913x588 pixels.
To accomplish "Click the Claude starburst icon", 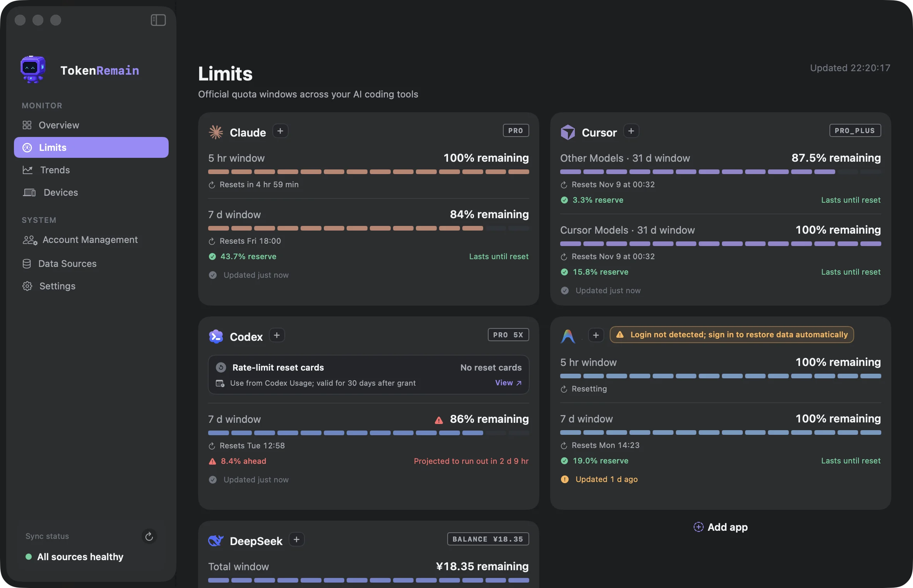I will click(216, 132).
